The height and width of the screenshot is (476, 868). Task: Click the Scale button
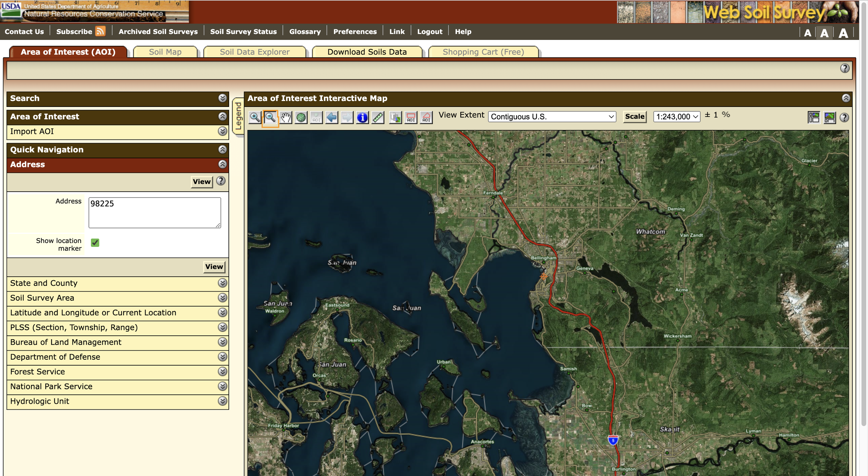point(634,117)
